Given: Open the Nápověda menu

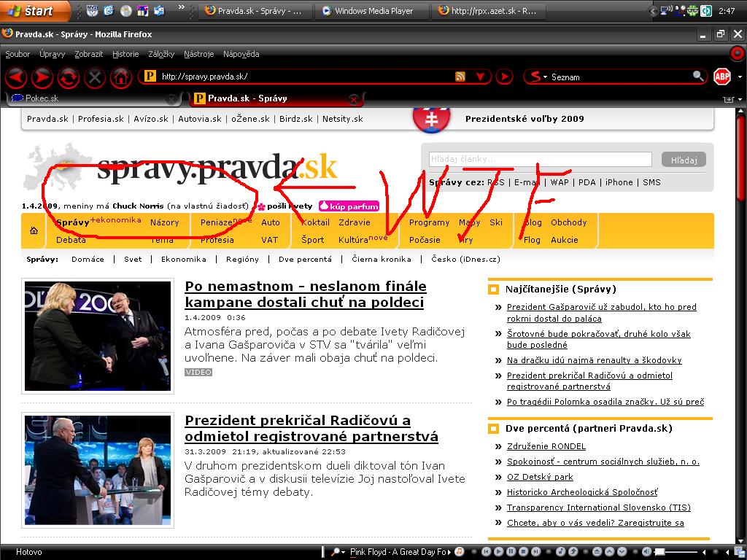Looking at the screenshot, I should [241, 54].
